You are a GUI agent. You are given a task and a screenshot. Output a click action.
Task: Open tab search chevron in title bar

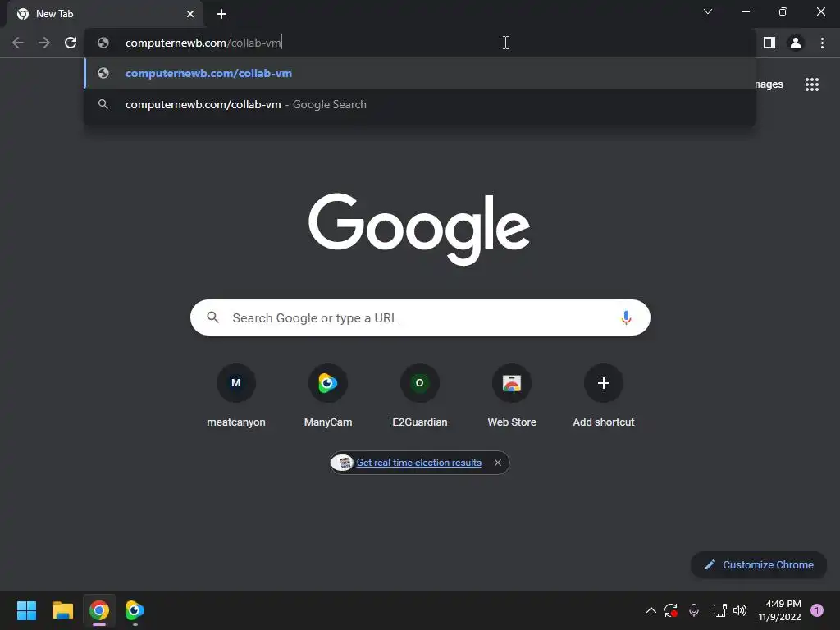[x=708, y=11]
